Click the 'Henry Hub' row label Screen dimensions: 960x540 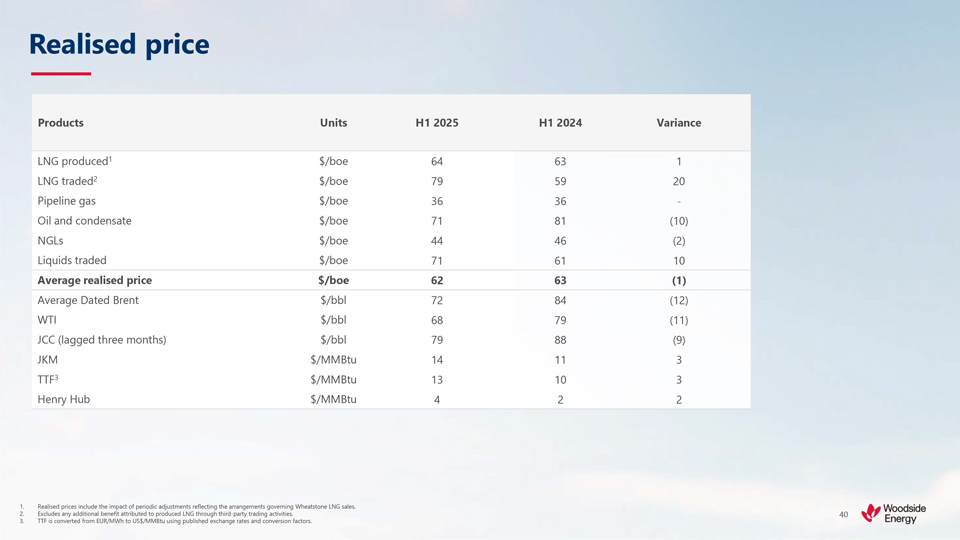coord(64,400)
